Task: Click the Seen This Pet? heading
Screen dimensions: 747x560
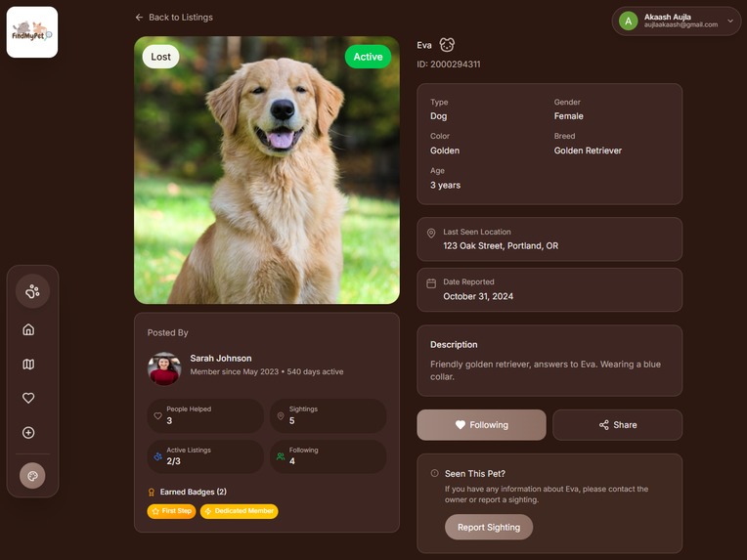Action: (475, 474)
